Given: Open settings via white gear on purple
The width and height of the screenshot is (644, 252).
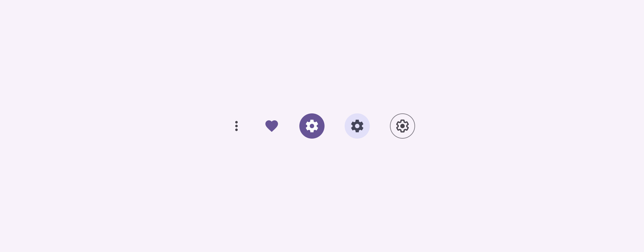Looking at the screenshot, I should point(312,126).
